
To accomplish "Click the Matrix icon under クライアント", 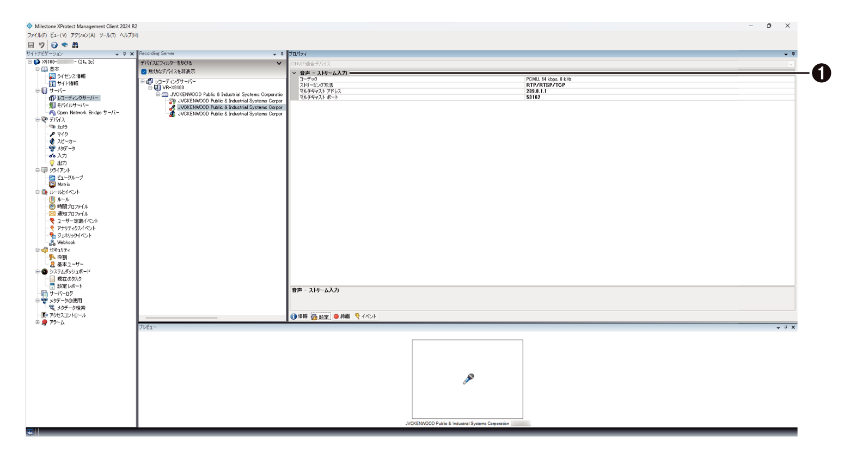I will pos(52,185).
